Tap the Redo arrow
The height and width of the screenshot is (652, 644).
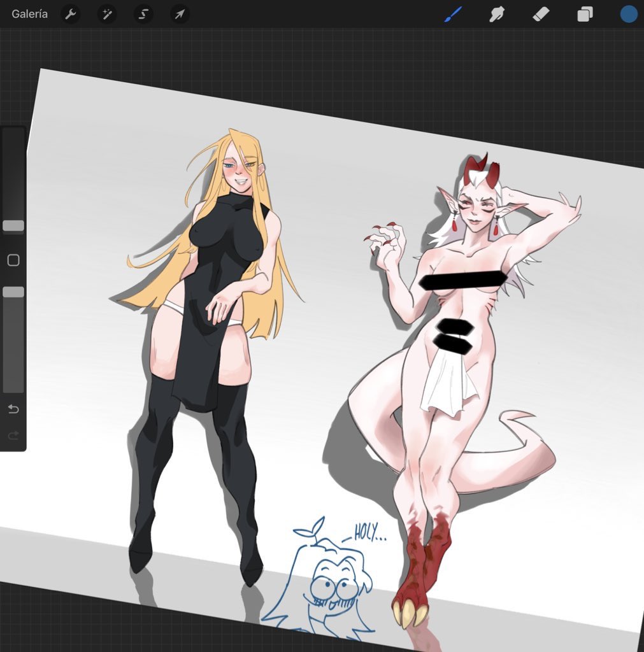pyautogui.click(x=13, y=436)
